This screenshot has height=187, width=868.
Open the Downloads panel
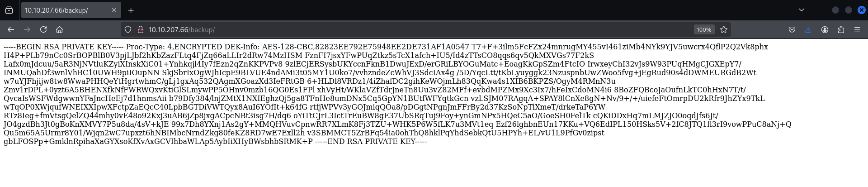[x=808, y=29]
